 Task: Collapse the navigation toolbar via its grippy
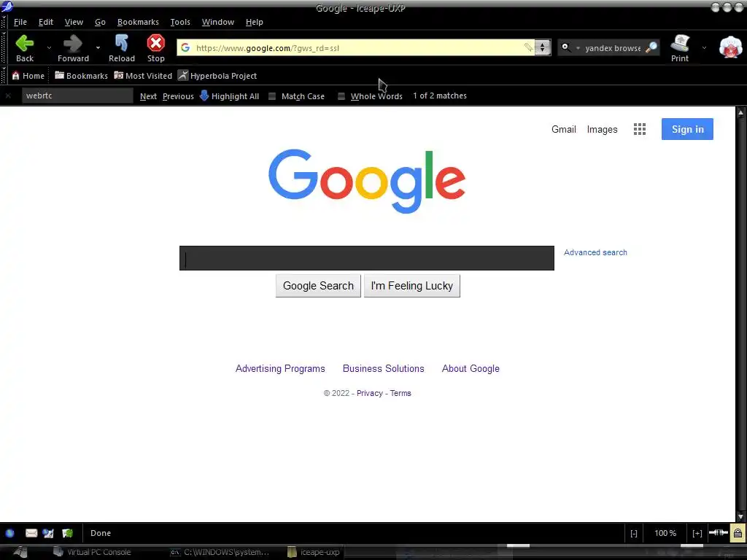pos(4,48)
